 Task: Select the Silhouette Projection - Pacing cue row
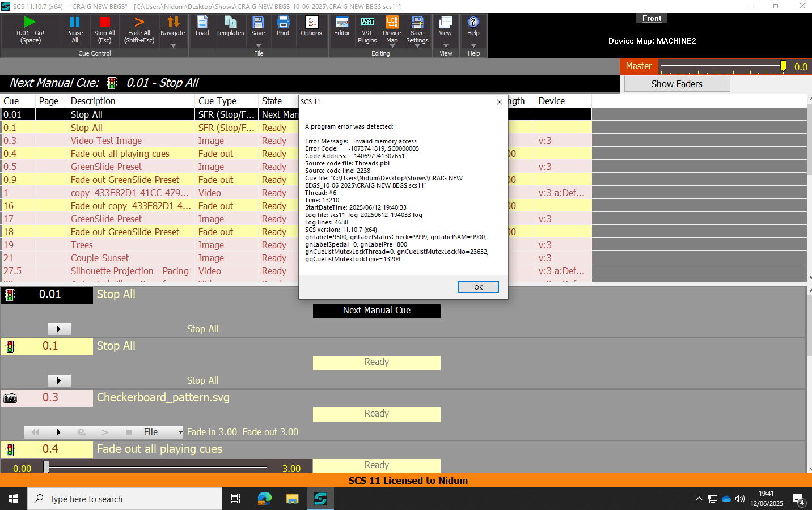coord(129,271)
